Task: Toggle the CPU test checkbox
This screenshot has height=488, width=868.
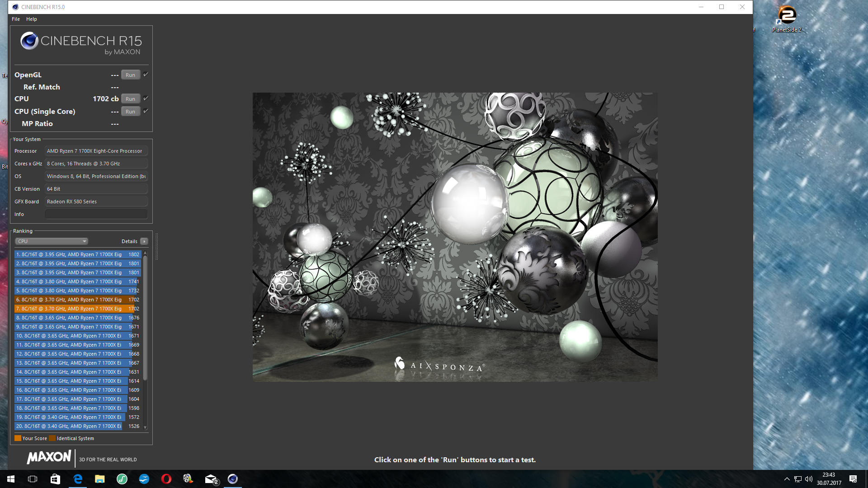Action: tap(146, 99)
